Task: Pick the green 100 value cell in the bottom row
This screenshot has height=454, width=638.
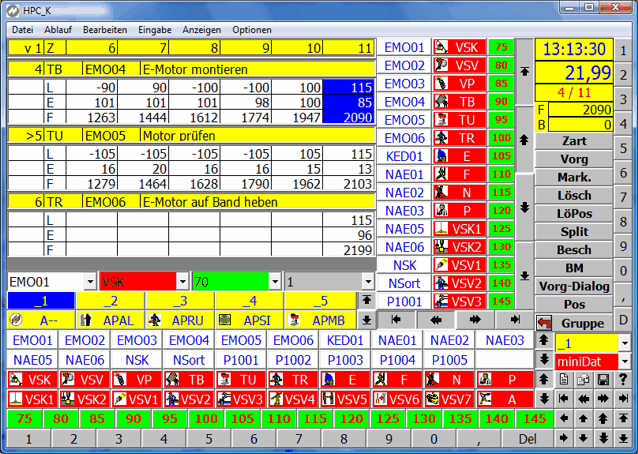Action: pyautogui.click(x=238, y=417)
